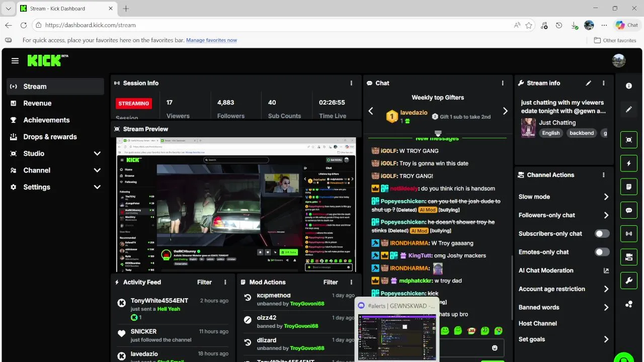The height and width of the screenshot is (362, 644).
Task: Toggle Emotes-only chat switch
Action: pos(602,252)
